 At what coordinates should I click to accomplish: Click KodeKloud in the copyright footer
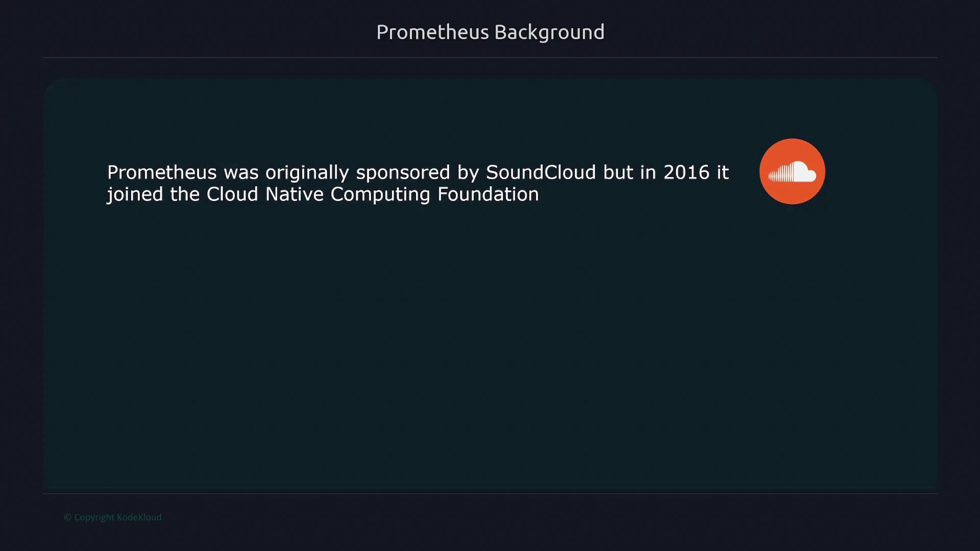coord(139,517)
